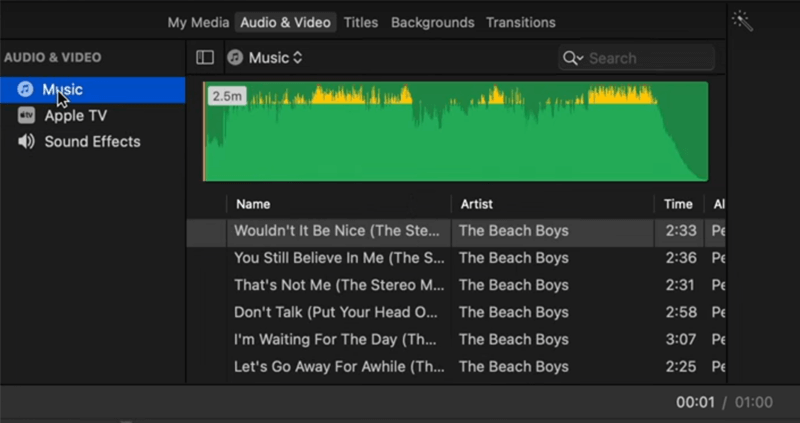Select Sound Effects in the sidebar
800x423 pixels.
coord(92,141)
